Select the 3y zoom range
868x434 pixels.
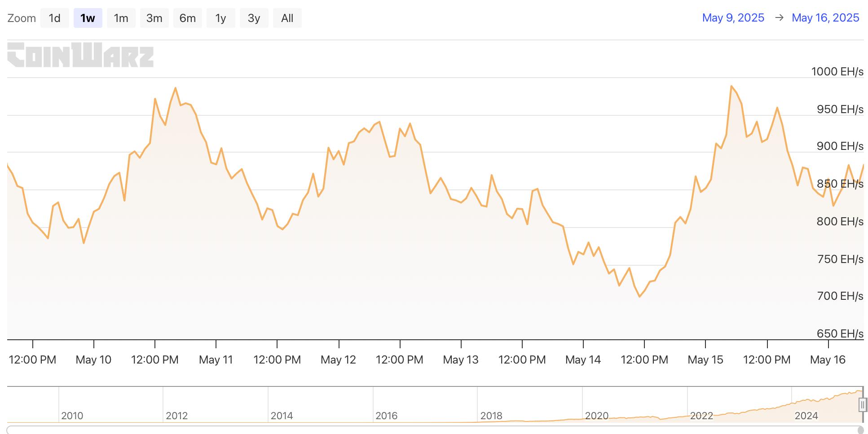tap(254, 18)
